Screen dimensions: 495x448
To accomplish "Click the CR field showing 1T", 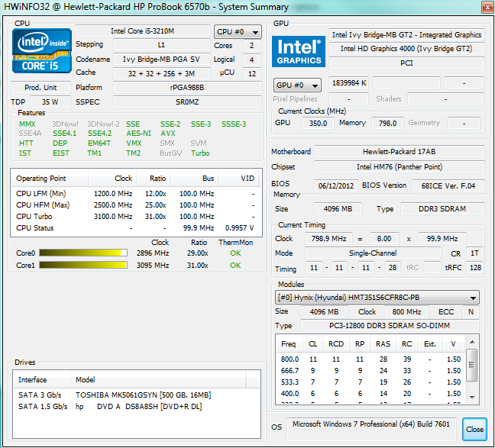I will tap(474, 253).
